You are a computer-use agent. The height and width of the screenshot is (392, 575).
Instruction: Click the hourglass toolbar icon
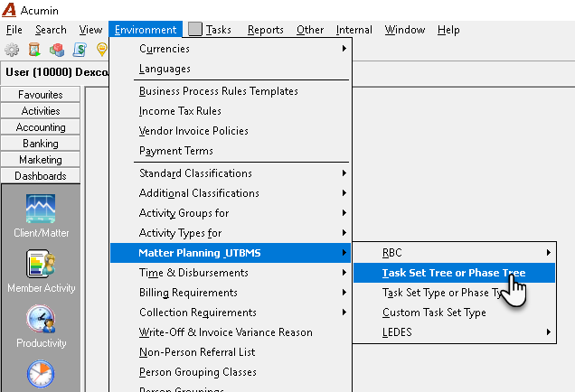coord(34,50)
